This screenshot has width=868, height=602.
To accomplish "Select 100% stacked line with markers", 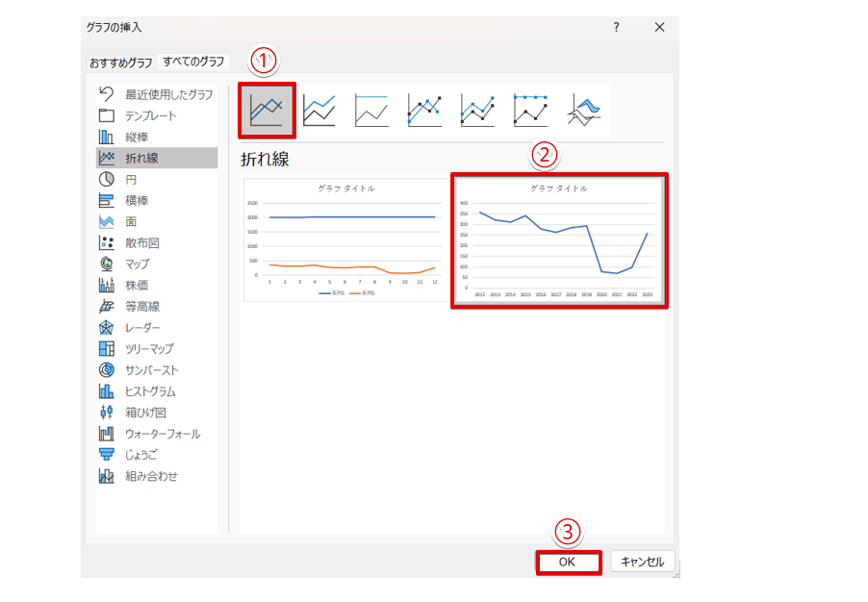I will point(530,111).
